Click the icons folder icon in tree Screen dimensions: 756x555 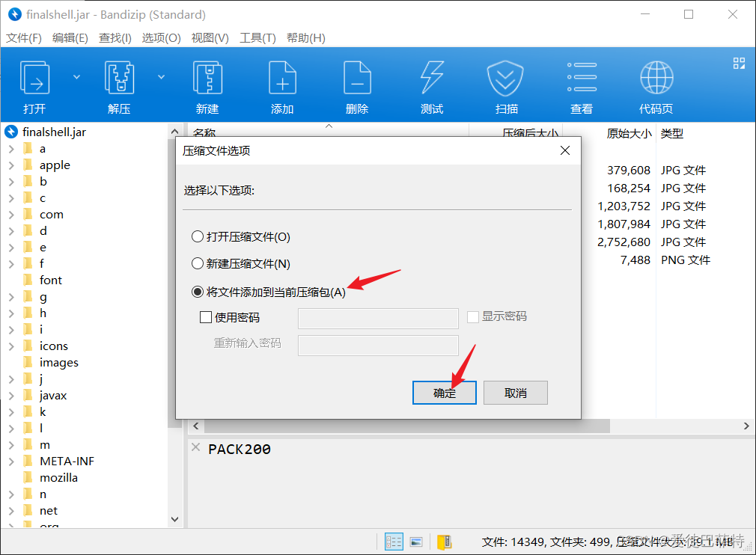click(28, 346)
